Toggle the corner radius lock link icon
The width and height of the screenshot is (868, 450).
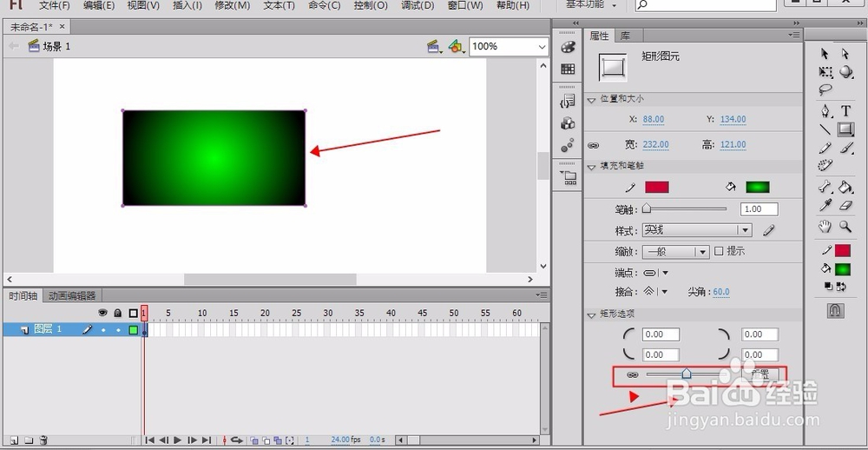(632, 374)
